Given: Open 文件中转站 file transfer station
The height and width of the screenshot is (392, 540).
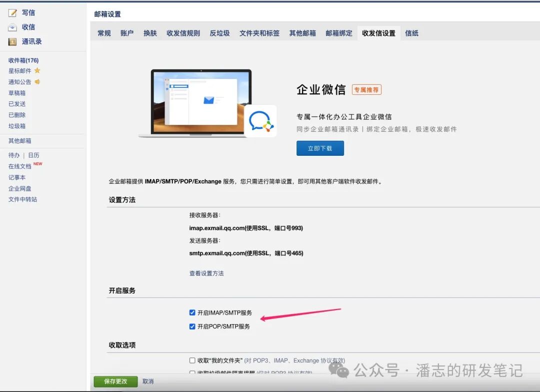Looking at the screenshot, I should tap(22, 199).
